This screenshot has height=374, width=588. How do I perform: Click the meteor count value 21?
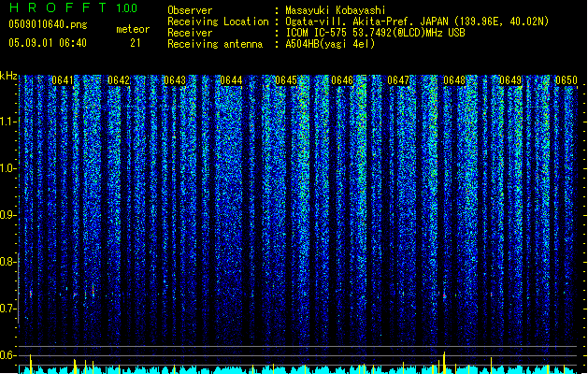tap(136, 43)
